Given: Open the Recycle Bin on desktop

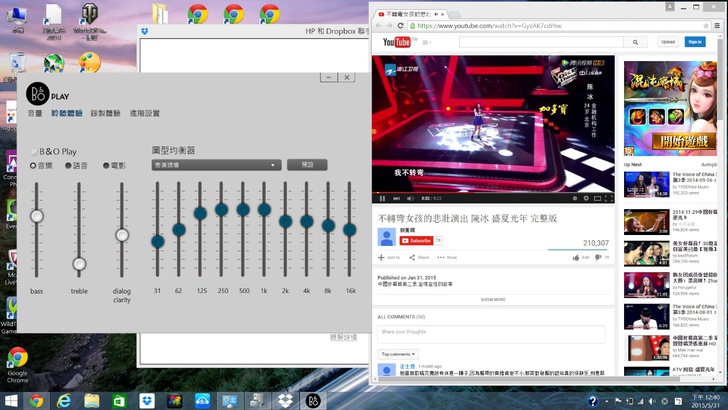Looking at the screenshot, I should pos(17,65).
